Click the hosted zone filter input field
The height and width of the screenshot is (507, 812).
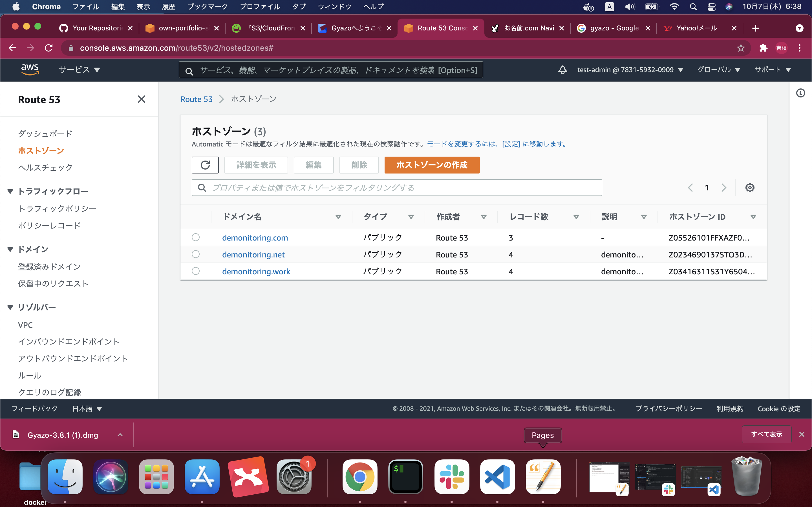(396, 187)
